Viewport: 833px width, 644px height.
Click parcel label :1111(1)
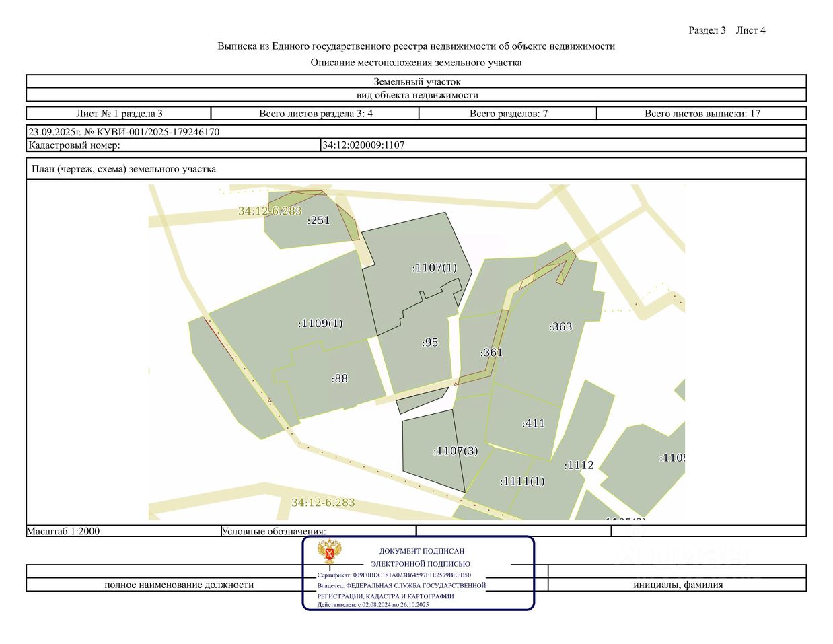tap(522, 481)
